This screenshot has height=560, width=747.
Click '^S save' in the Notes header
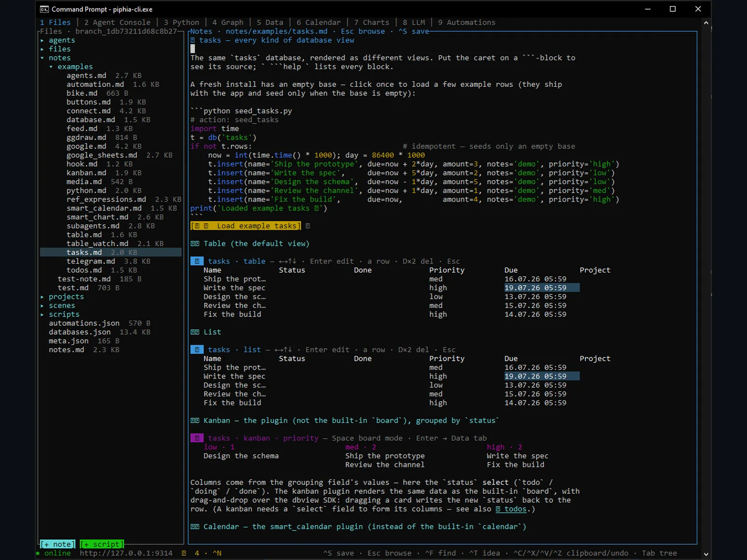pyautogui.click(x=414, y=31)
